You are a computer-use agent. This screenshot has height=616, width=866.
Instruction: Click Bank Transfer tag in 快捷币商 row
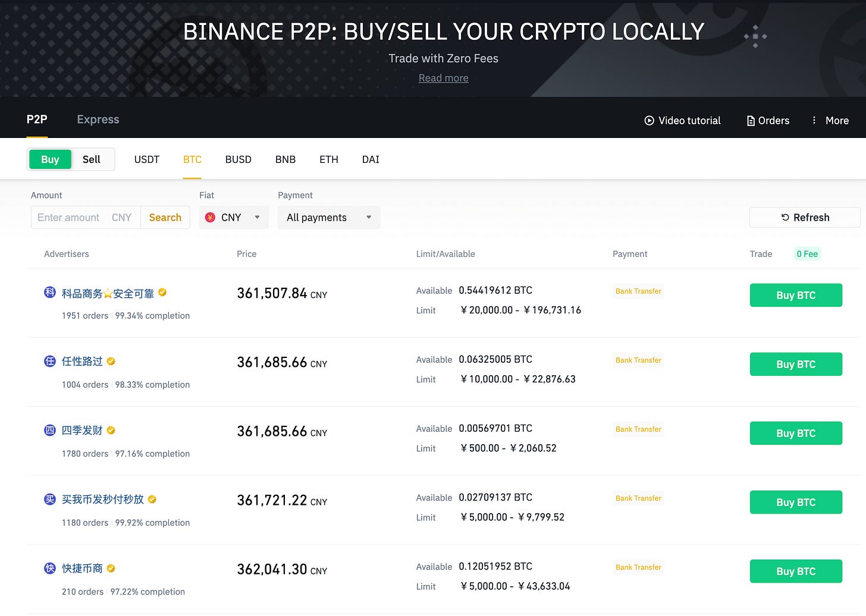tap(638, 567)
